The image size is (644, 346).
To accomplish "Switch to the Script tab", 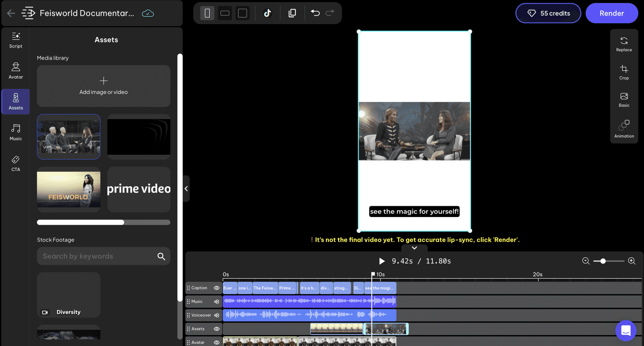I will pos(16,40).
